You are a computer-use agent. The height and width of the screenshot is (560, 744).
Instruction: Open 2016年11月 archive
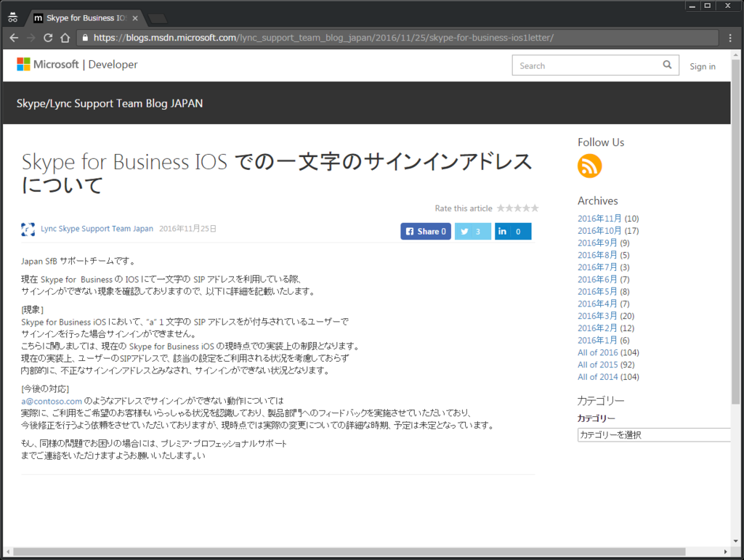click(x=599, y=219)
